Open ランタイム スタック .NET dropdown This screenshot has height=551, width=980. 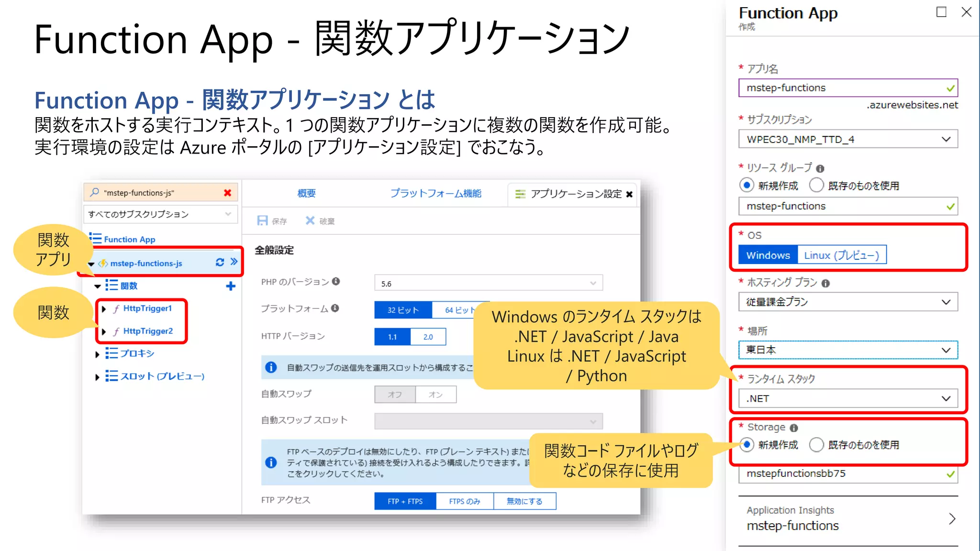[848, 398]
